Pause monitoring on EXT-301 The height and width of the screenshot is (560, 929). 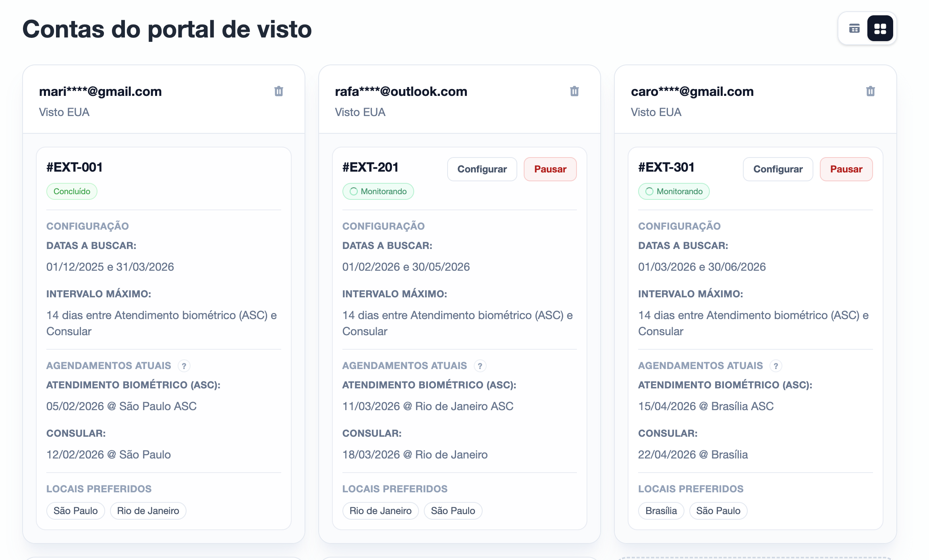[x=846, y=169]
